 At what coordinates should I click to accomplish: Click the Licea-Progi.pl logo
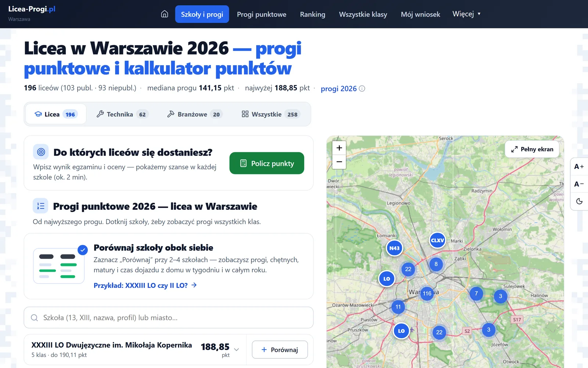pyautogui.click(x=32, y=9)
